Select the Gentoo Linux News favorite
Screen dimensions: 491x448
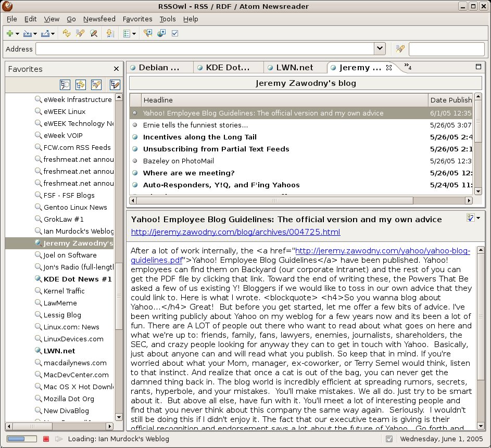(75, 208)
